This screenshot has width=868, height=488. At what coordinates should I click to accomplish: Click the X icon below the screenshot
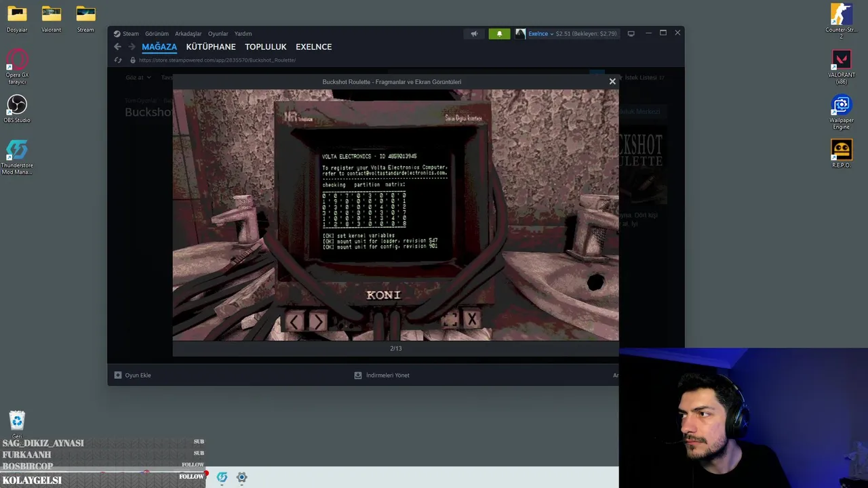473,319
